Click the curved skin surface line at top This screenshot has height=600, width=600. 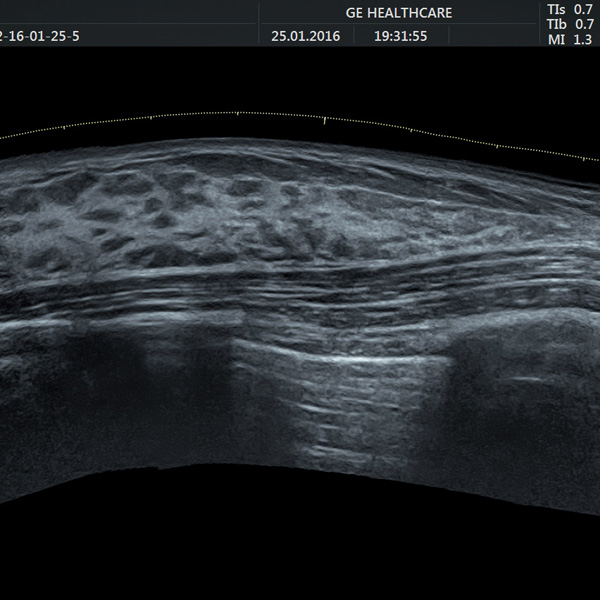pyautogui.click(x=298, y=144)
